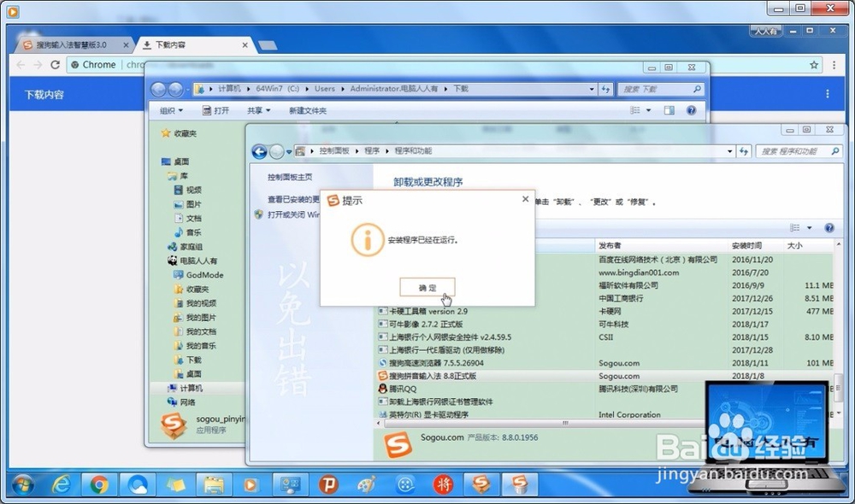Refresh the Programs and Features address bar

[744, 151]
